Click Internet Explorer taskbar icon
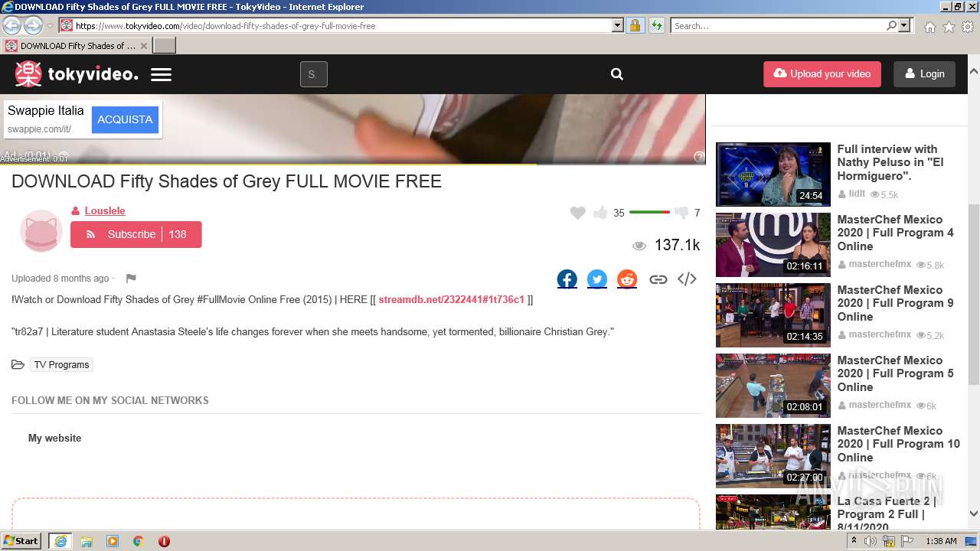 [x=60, y=541]
